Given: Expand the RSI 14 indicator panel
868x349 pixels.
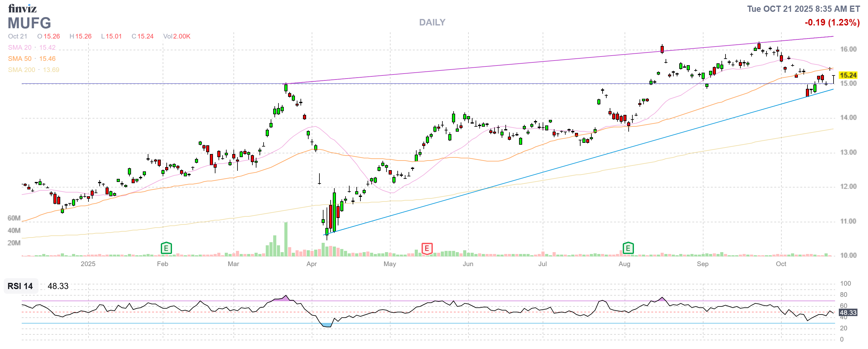Looking at the screenshot, I should click(20, 287).
